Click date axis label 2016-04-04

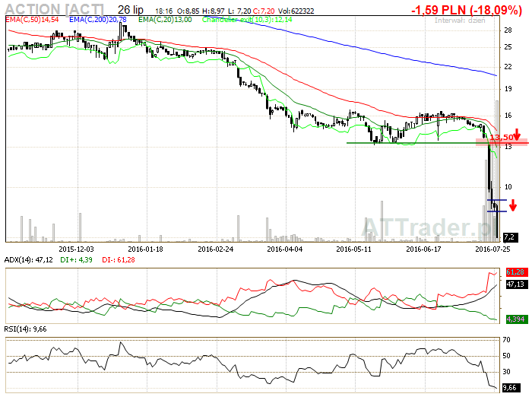(285, 249)
